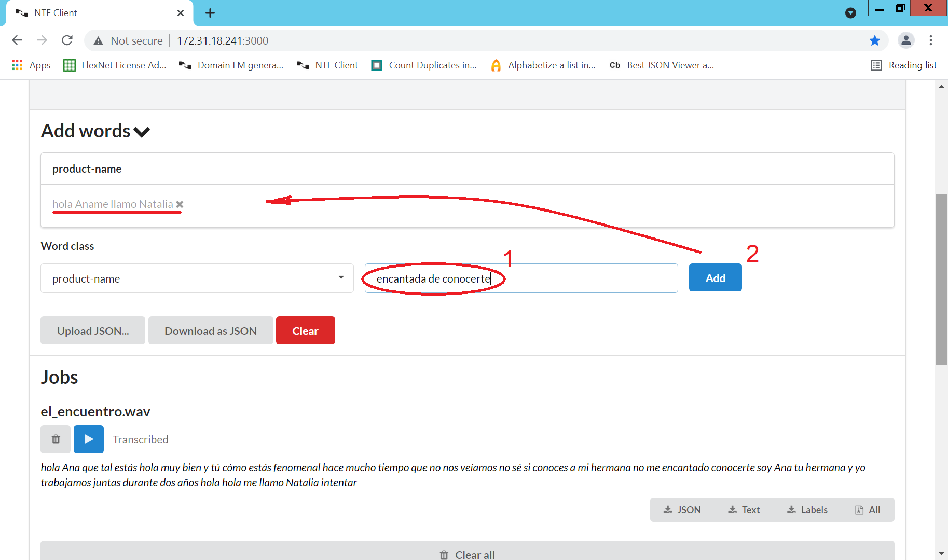Screen dimensions: 948x560
Task: Collapse the Add words section chevron
Action: (x=142, y=132)
